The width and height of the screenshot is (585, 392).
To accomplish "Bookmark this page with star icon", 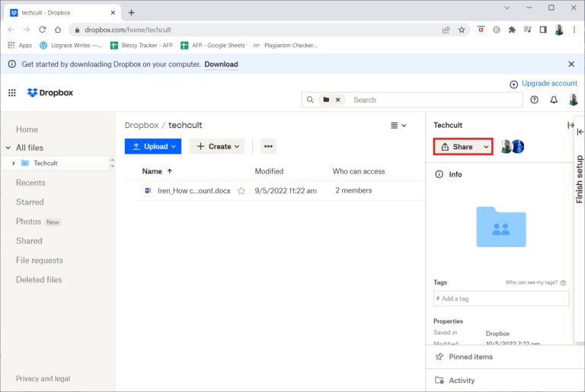I will pyautogui.click(x=462, y=30).
